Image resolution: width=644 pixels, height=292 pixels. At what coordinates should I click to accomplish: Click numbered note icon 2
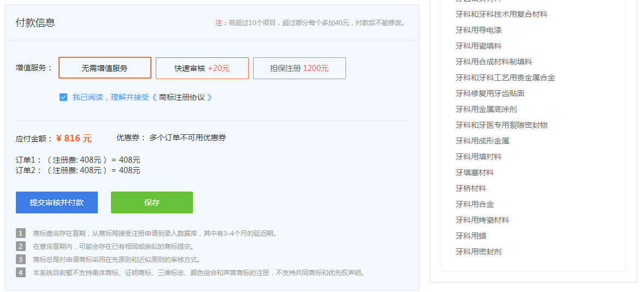coord(21,247)
